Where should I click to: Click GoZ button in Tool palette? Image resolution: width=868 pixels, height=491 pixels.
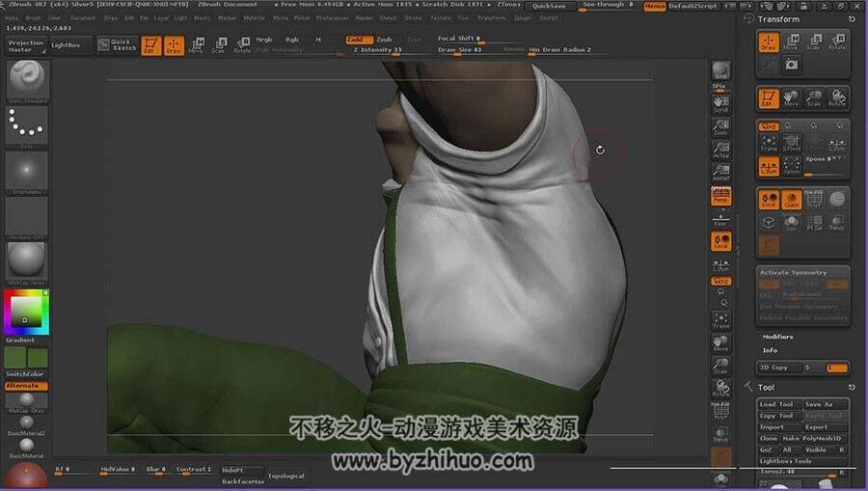pyautogui.click(x=768, y=450)
